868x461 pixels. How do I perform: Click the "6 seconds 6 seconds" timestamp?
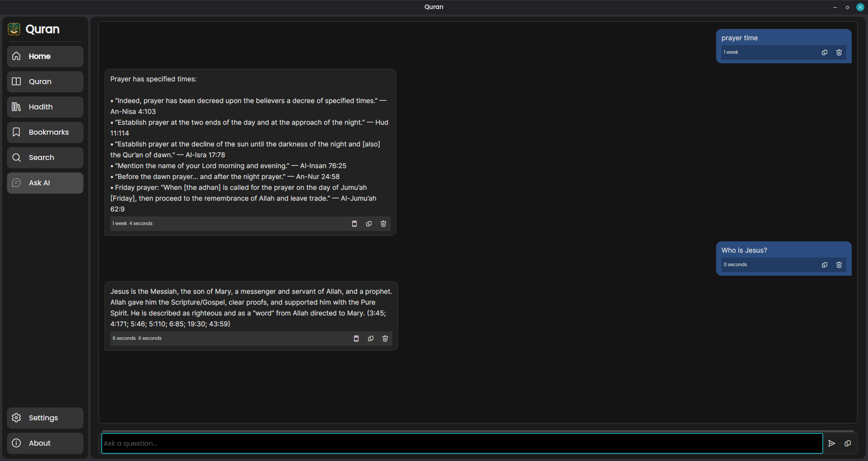coord(137,339)
